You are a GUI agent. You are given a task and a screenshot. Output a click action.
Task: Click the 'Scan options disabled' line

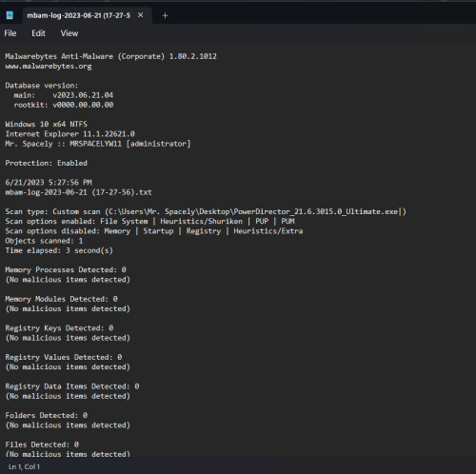tap(154, 231)
